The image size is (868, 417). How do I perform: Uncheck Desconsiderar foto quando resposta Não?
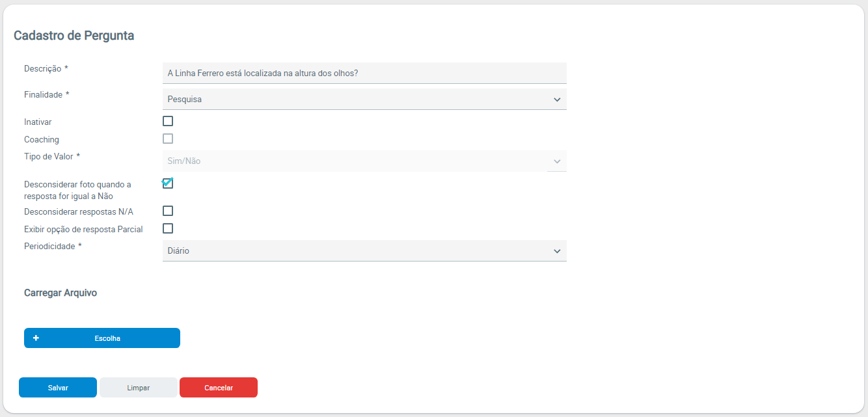click(x=168, y=183)
